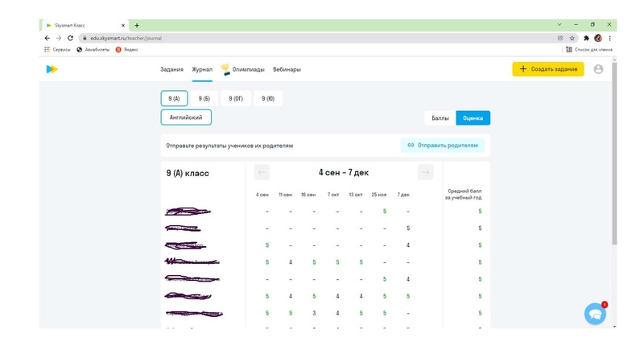This screenshot has width=644, height=362.
Task: Go to previous date range arrow
Action: [262, 172]
